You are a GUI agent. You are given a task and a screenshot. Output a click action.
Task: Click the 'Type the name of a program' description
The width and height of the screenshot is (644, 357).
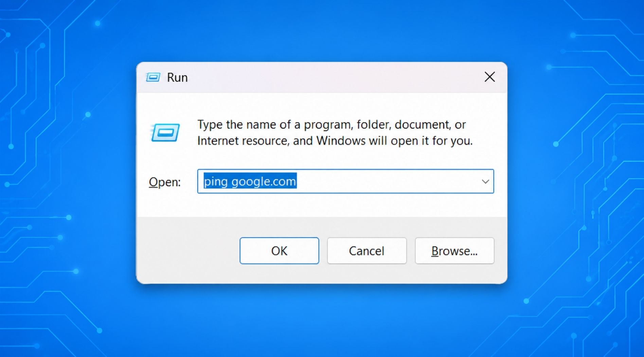pyautogui.click(x=335, y=133)
